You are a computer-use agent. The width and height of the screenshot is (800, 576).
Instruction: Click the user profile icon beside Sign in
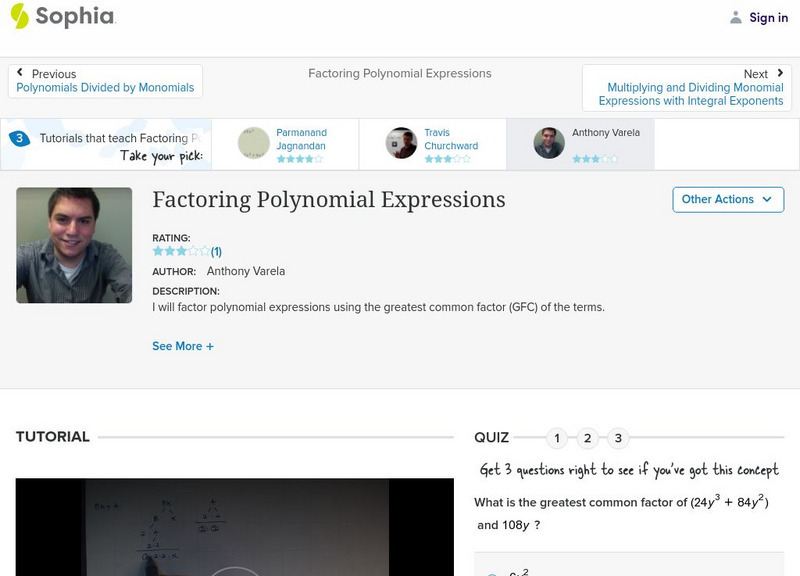click(736, 17)
